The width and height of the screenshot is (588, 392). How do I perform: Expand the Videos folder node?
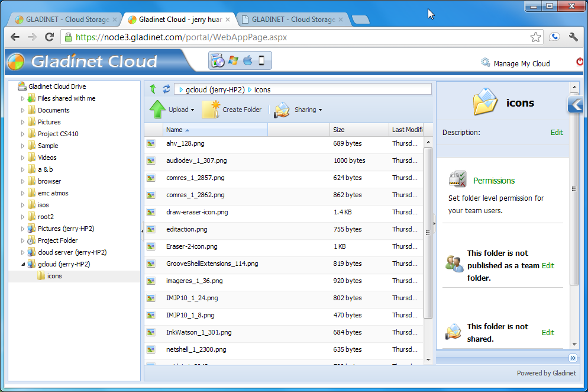tap(22, 158)
